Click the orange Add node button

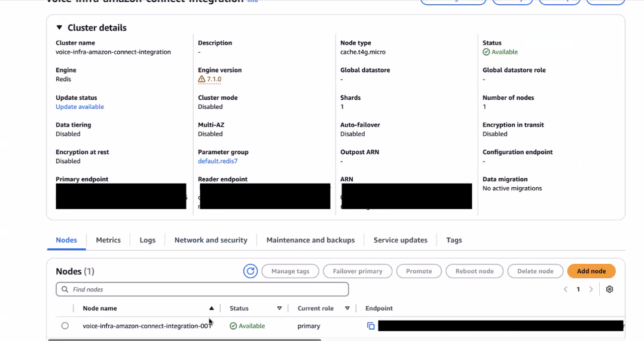591,271
